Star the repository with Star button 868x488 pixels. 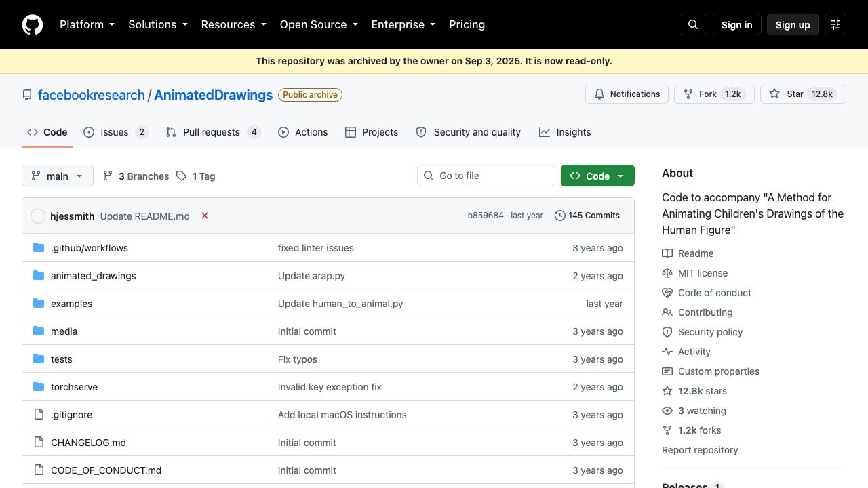click(x=803, y=94)
